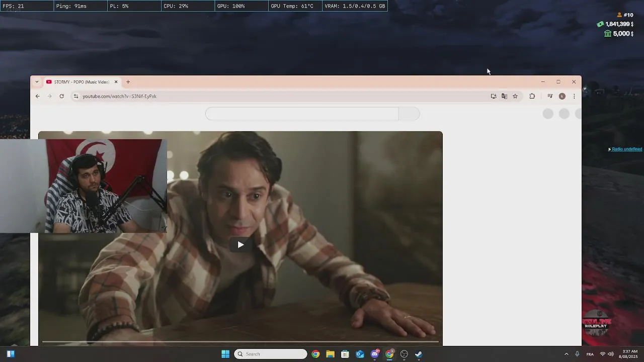Open Steam from the taskbar
The height and width of the screenshot is (362, 644).
419,354
